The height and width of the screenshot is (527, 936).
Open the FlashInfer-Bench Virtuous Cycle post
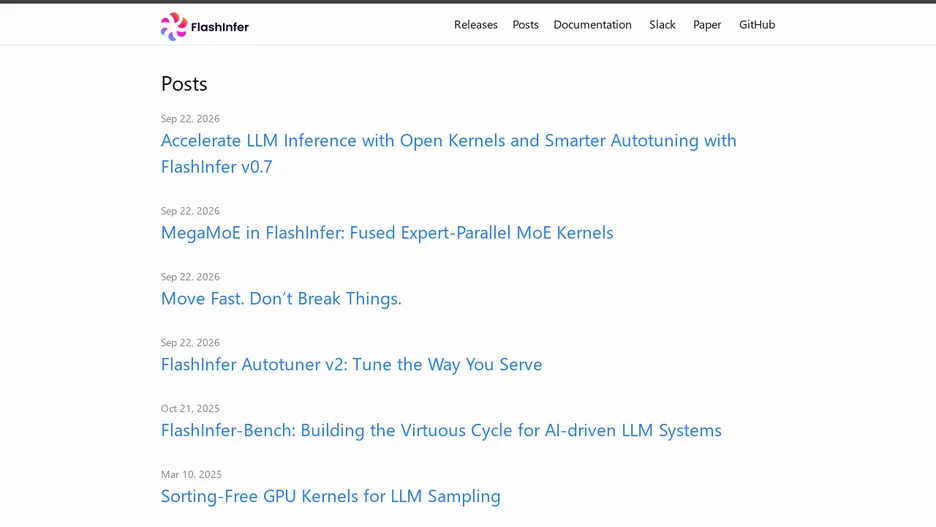pos(441,430)
